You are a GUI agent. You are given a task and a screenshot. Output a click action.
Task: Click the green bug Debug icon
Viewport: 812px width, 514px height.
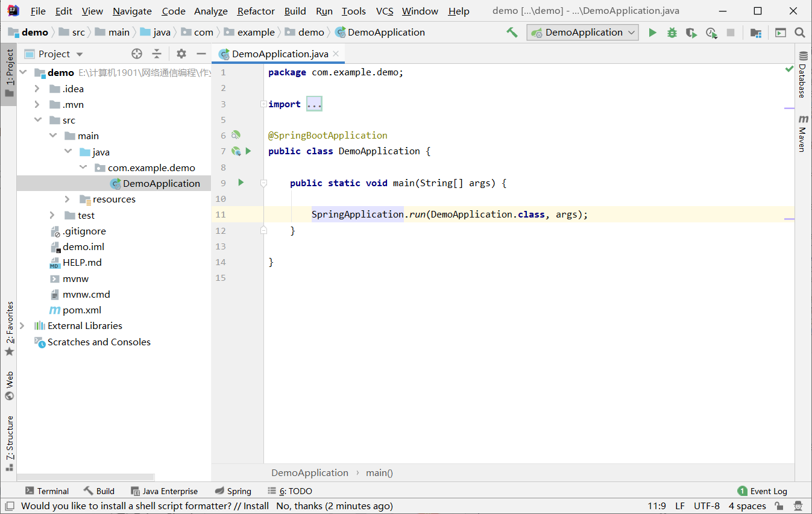point(672,33)
